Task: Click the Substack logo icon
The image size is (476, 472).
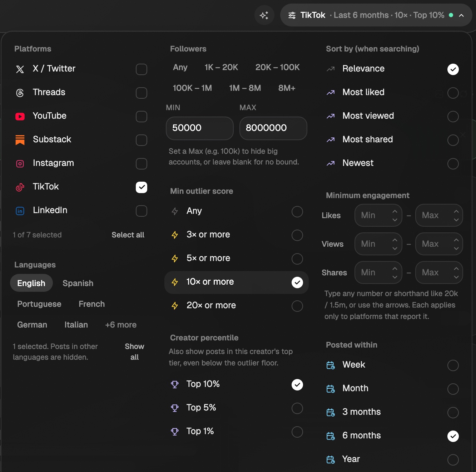Action: 20,140
